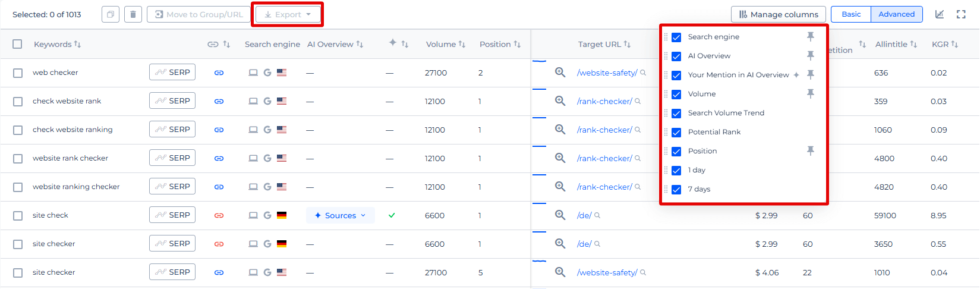Image resolution: width=980 pixels, height=289 pixels.
Task: Pin the Position column
Action: pyautogui.click(x=810, y=151)
